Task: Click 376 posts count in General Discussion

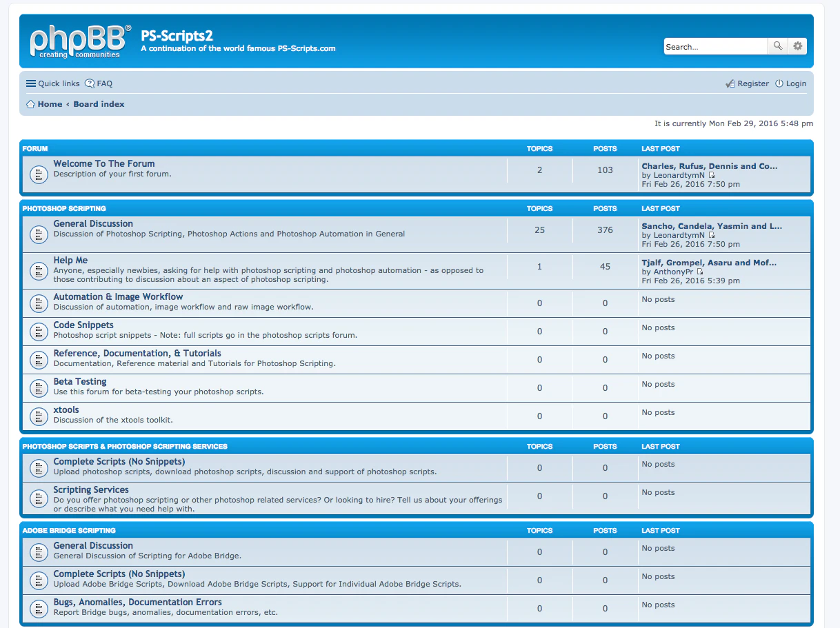Action: pyautogui.click(x=605, y=230)
